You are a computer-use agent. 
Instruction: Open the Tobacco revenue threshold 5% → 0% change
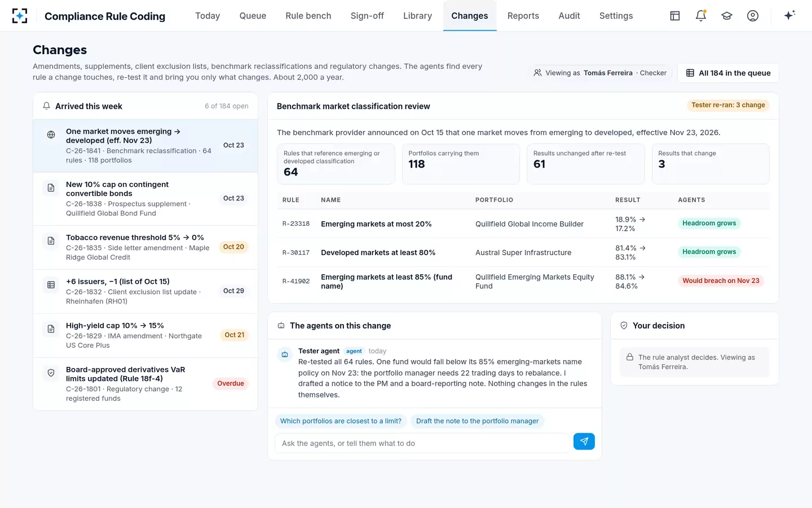pos(145,247)
